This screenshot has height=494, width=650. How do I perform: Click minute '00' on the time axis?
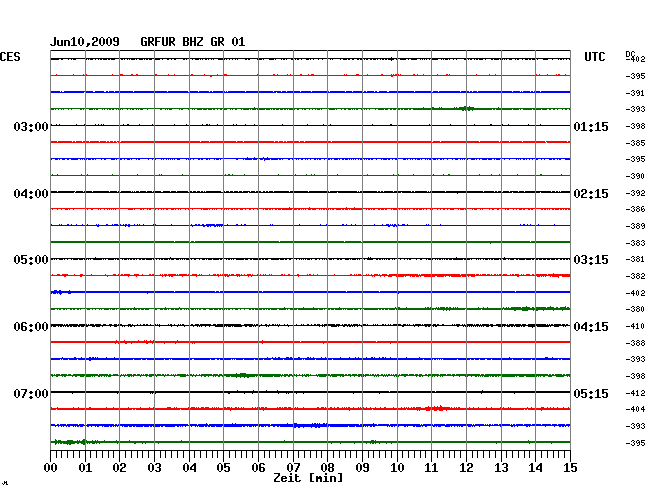coord(51,468)
